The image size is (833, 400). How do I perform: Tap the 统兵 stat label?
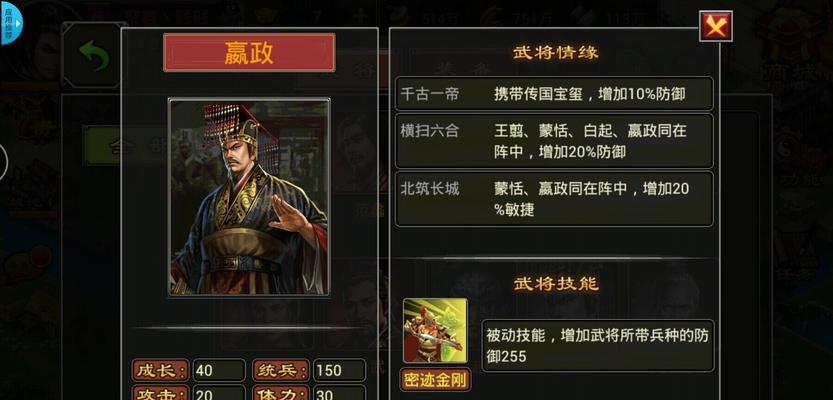281,370
